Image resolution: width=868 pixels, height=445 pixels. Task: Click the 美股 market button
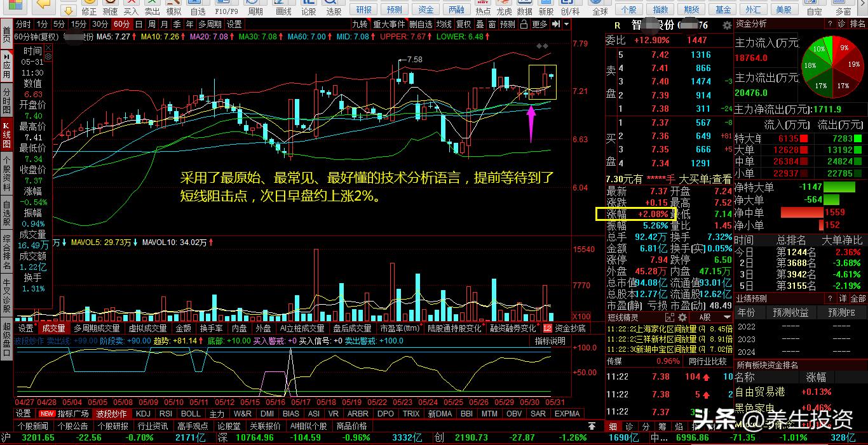coord(784,10)
